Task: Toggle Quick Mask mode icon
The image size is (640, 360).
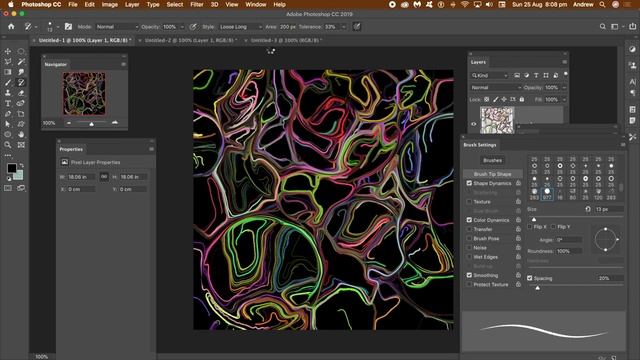Action: tap(8, 188)
